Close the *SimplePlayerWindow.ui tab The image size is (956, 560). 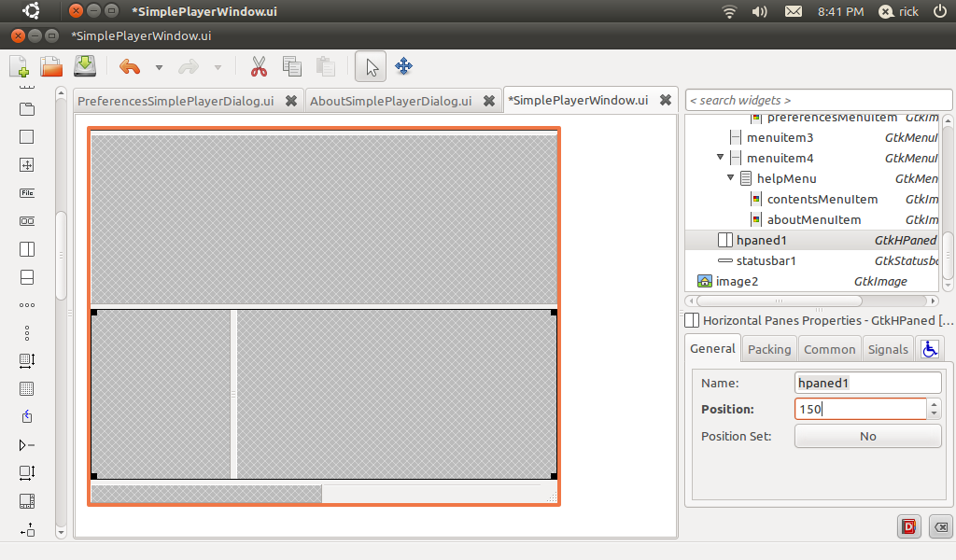(x=666, y=100)
